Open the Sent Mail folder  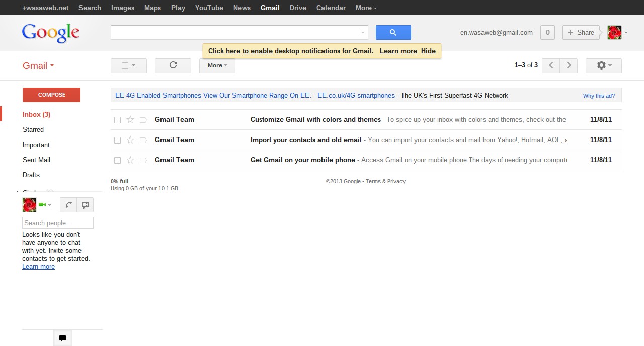point(36,160)
